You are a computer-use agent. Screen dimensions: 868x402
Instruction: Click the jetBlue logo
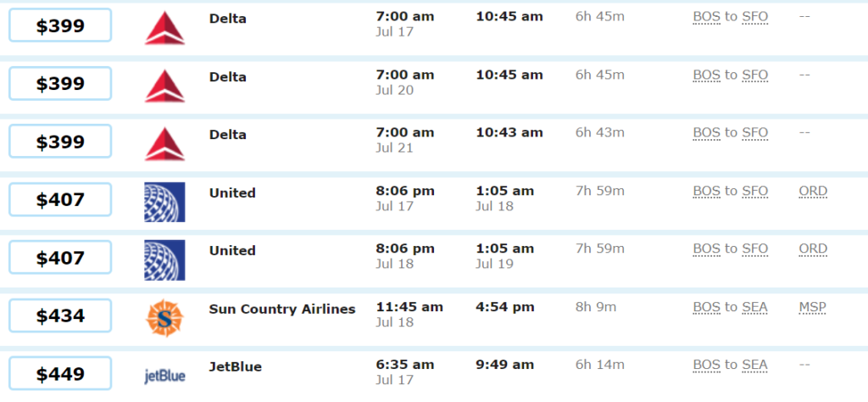(x=165, y=377)
